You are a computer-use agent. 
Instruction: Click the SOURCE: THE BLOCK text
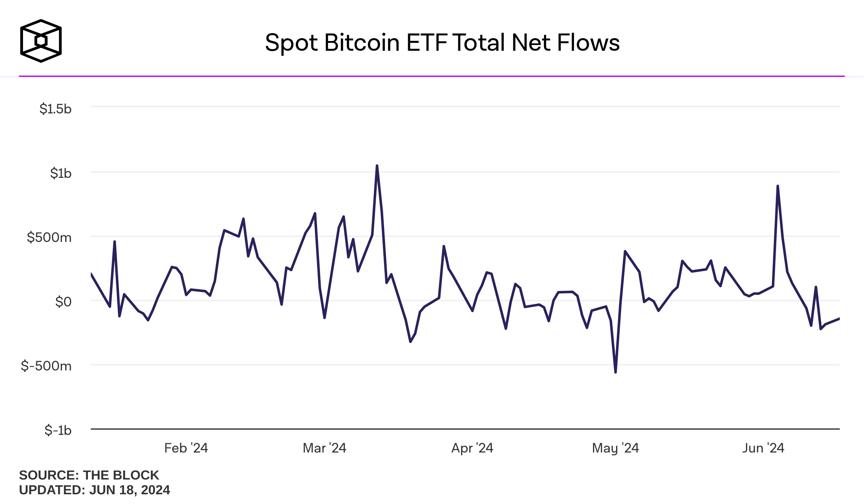point(89,475)
